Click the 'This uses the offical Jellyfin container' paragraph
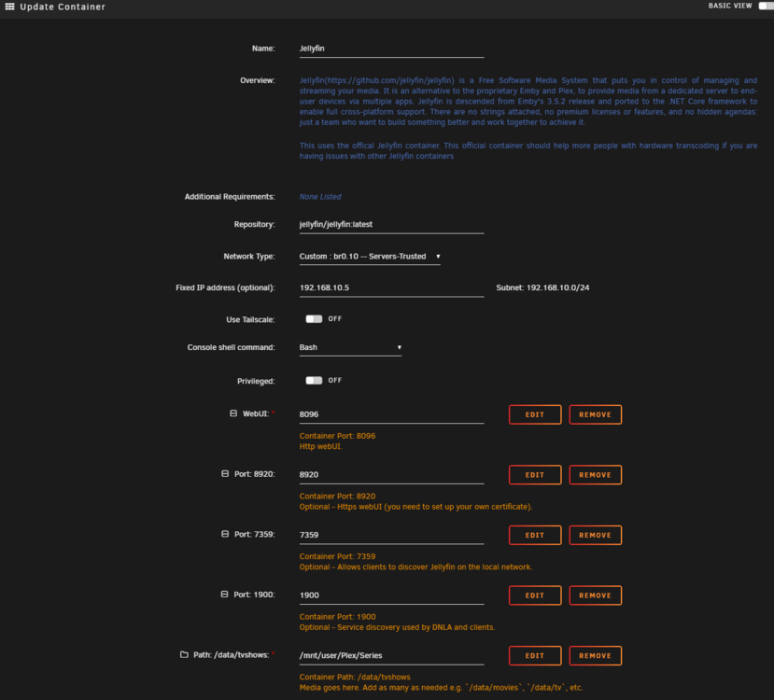The image size is (774, 700). point(528,151)
